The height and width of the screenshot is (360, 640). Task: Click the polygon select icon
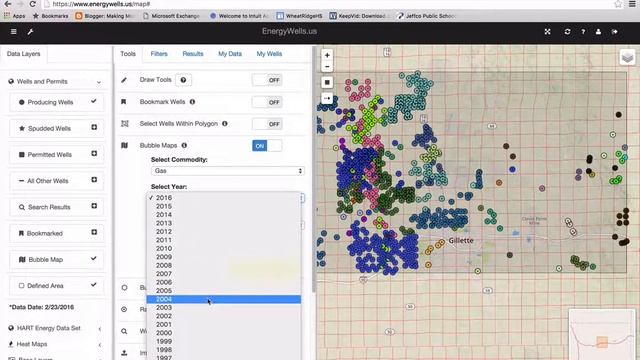click(x=124, y=124)
